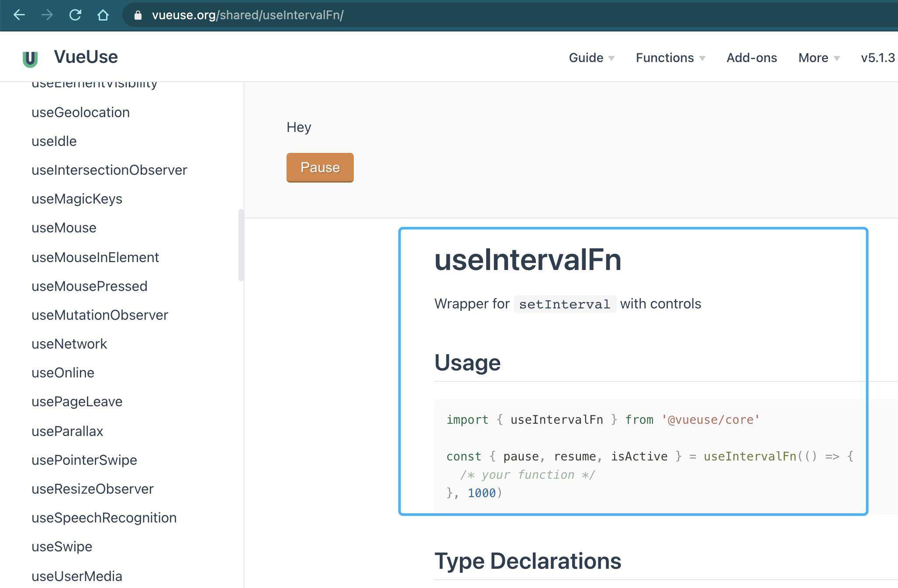Select useMouse from the sidebar

click(64, 228)
